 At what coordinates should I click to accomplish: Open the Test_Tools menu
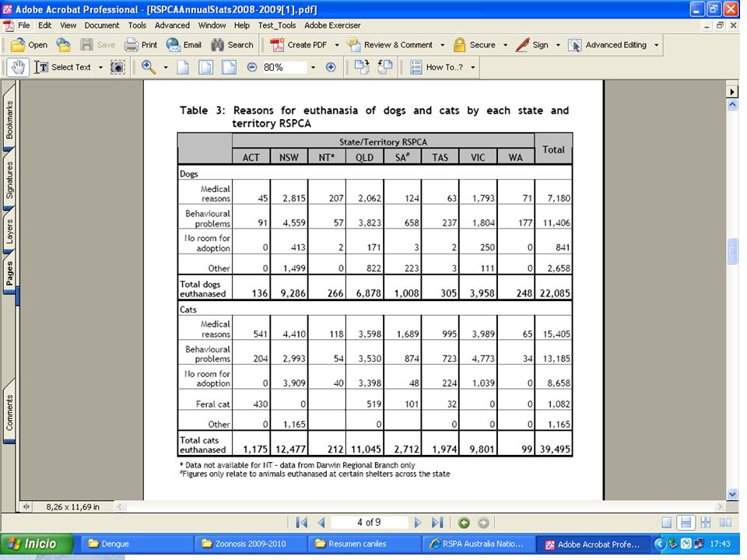click(277, 25)
